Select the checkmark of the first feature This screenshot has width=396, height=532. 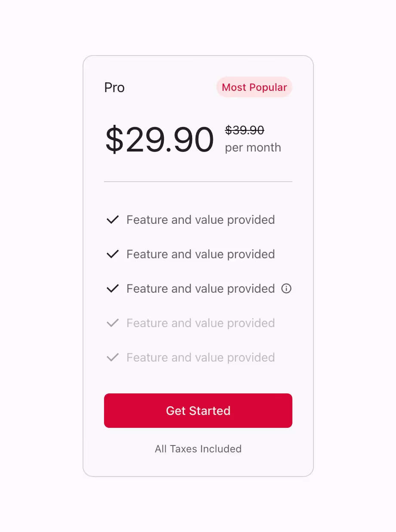point(112,220)
